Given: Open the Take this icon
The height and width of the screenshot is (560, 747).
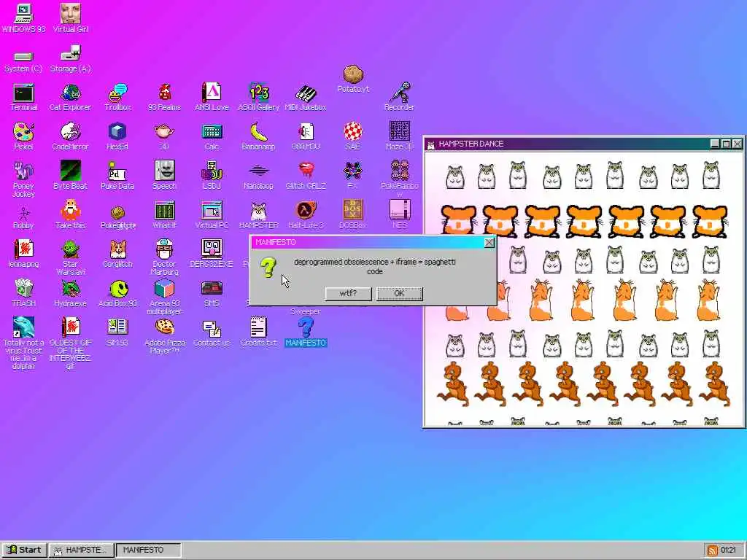Looking at the screenshot, I should 70,214.
